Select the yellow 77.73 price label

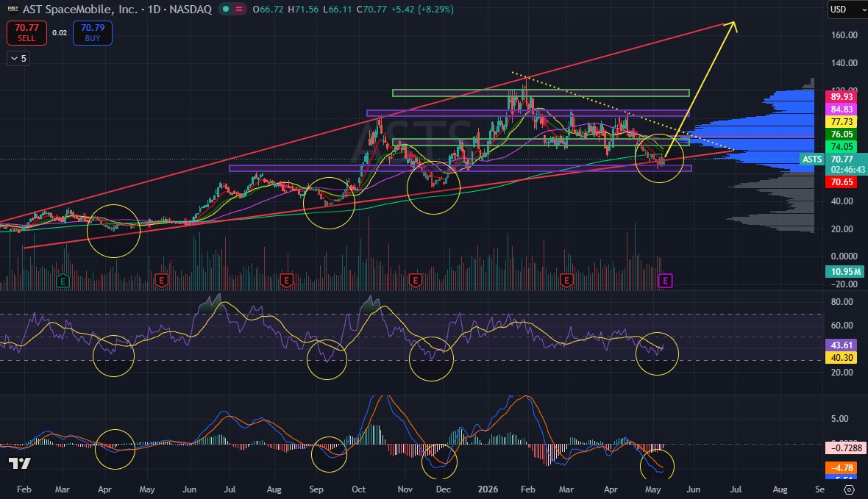point(842,122)
